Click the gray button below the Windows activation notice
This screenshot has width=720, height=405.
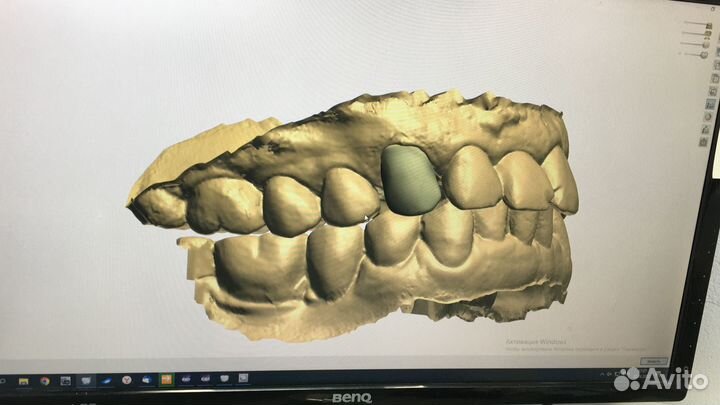[654, 361]
